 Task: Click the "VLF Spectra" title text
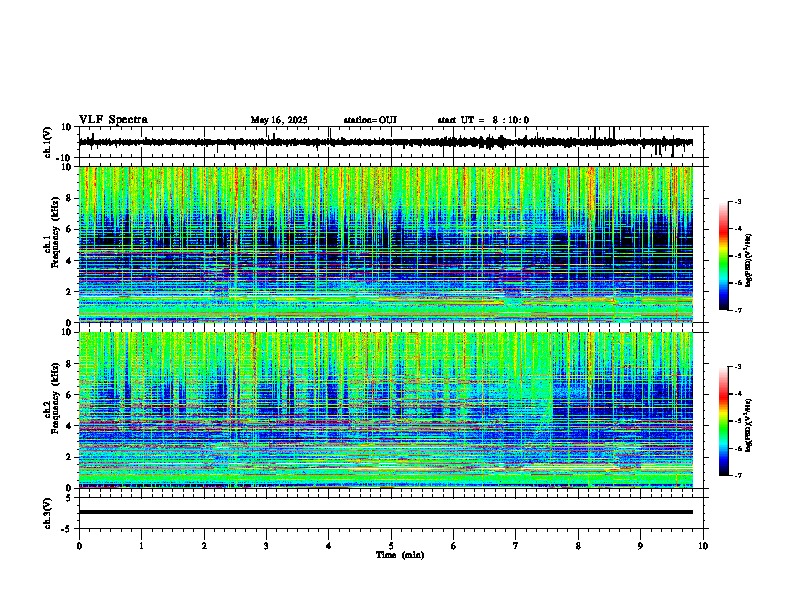(113, 120)
